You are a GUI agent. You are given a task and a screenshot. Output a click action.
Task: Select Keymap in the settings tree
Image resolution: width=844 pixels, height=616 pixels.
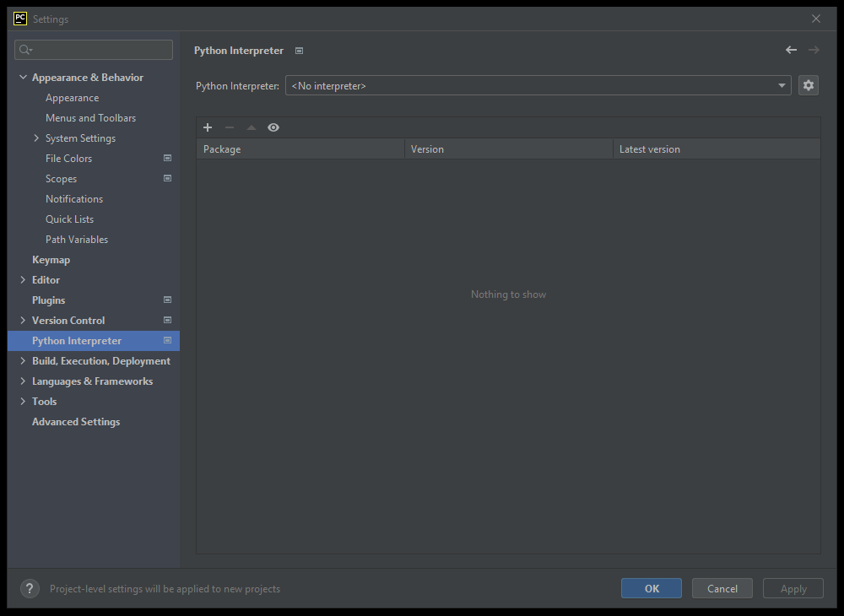click(x=51, y=260)
